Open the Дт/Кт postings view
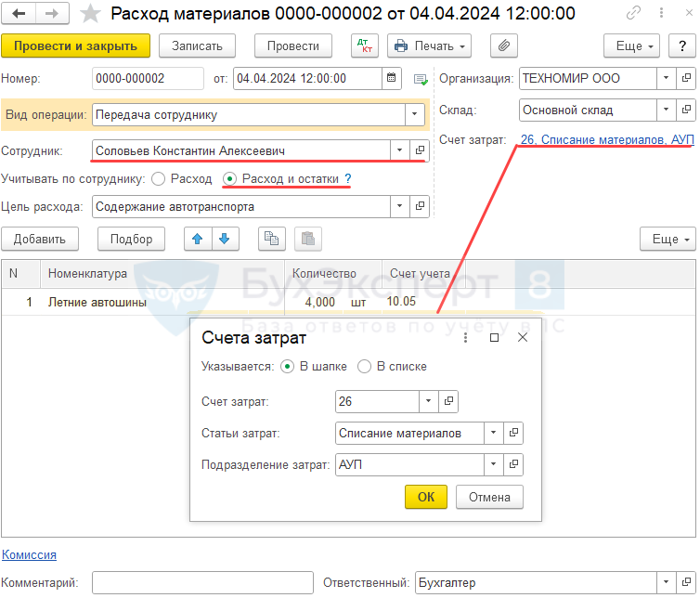 click(x=364, y=45)
